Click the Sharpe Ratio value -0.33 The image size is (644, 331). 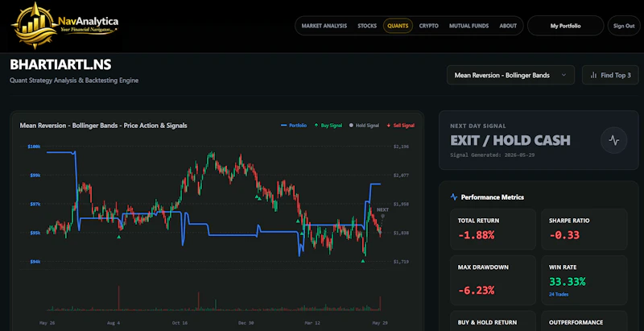(564, 235)
